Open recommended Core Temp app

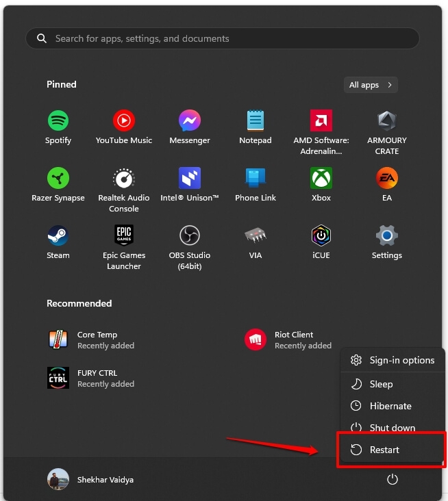pos(90,340)
